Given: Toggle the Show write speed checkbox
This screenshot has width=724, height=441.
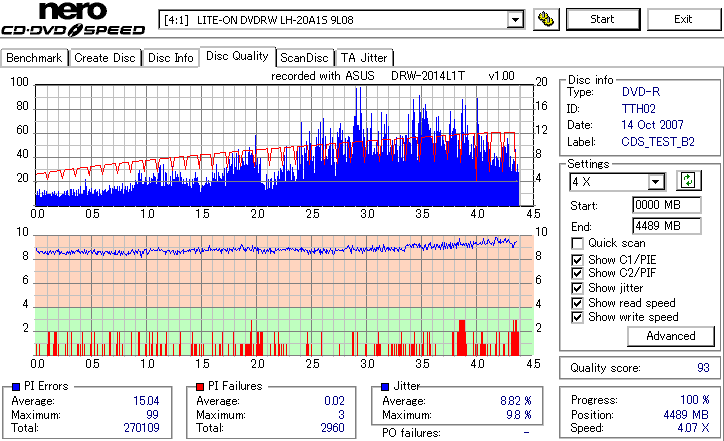Looking at the screenshot, I should click(x=577, y=317).
